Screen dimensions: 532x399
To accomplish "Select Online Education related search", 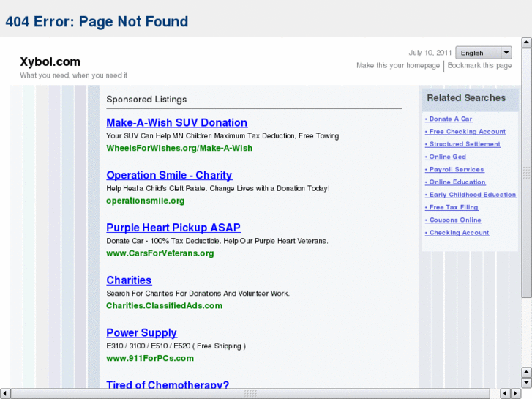I will coord(455,182).
